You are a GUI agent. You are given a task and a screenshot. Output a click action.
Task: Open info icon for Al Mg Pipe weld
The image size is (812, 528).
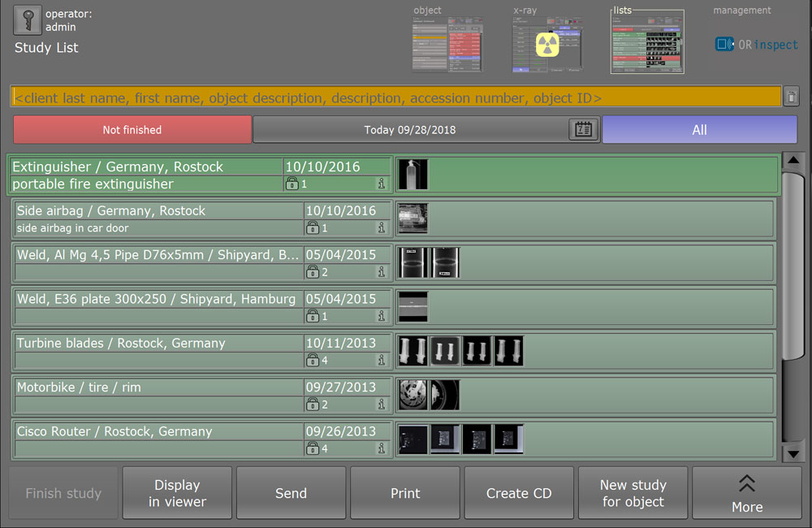(382, 271)
